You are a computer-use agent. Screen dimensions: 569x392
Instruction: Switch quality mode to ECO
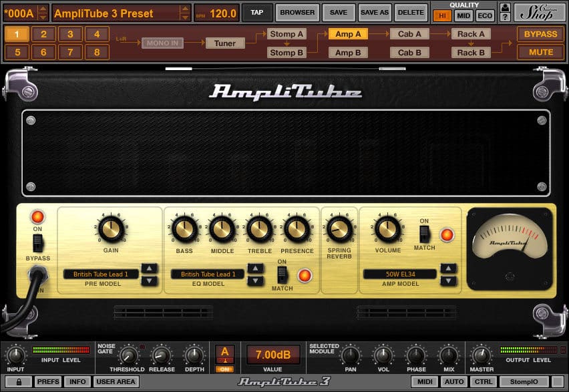pos(485,15)
